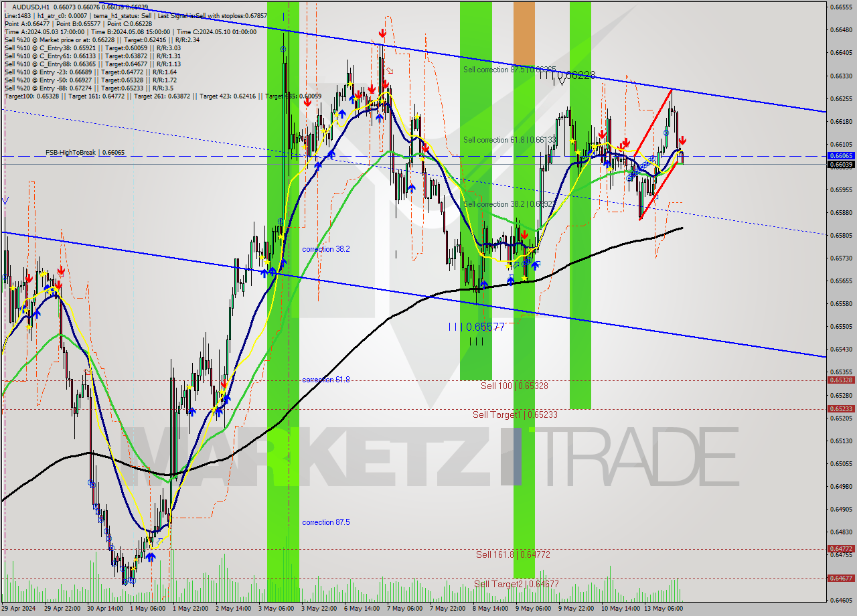Viewport: 857px width, 616px height.
Task: Click the 0.66555 price scale value
Action: (841, 7)
